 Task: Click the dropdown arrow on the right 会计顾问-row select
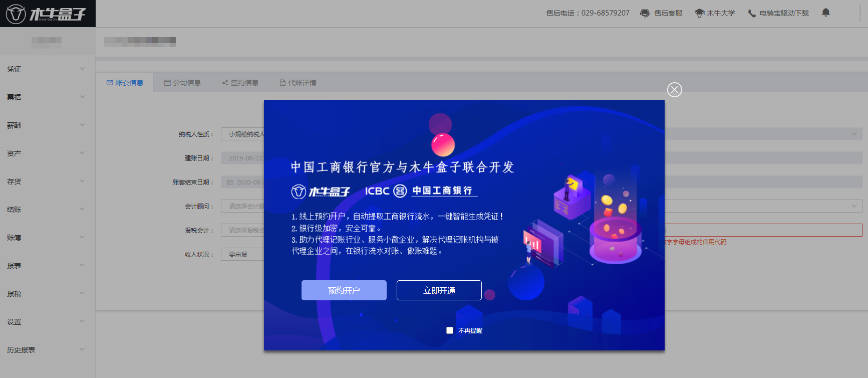point(854,206)
